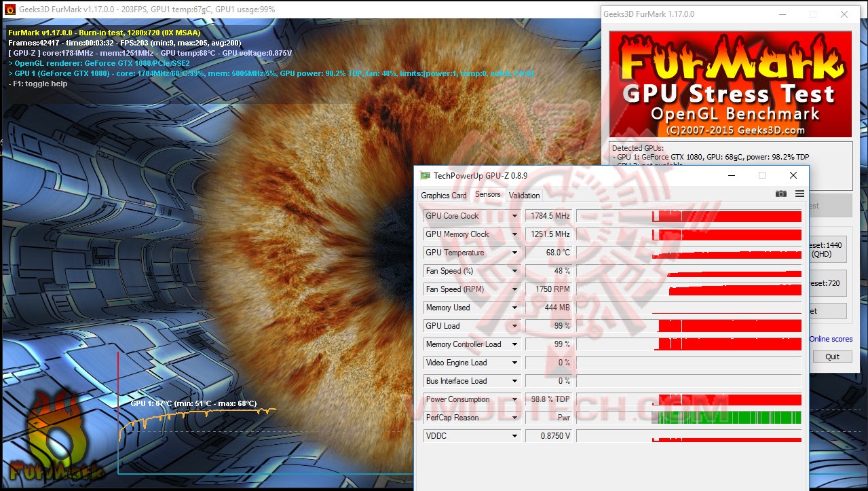Click the Preset:1440 (QHD) button
Viewport: 868px width, 491px height.
827,249
